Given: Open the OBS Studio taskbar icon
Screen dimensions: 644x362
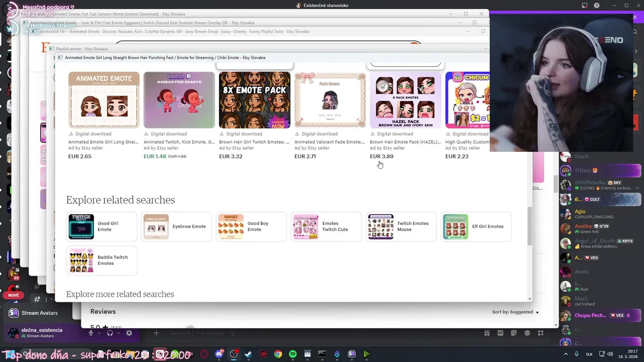Looking at the screenshot, I should click(233, 354).
